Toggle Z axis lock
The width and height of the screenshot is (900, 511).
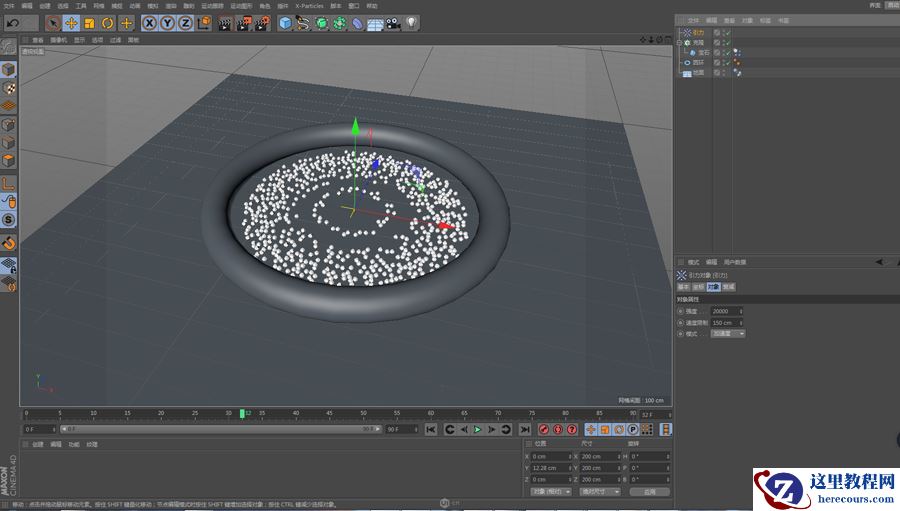click(x=185, y=23)
